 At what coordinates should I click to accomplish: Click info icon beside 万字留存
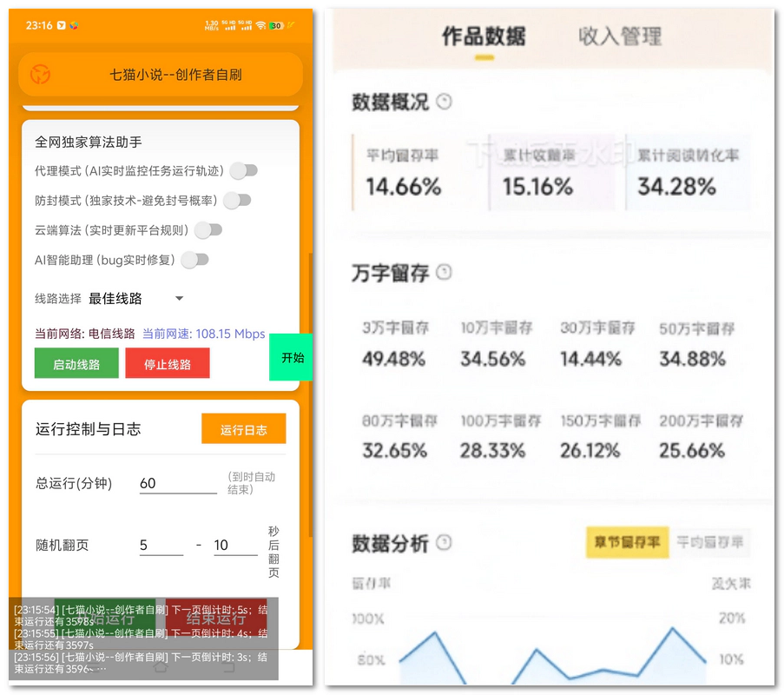pos(444,273)
